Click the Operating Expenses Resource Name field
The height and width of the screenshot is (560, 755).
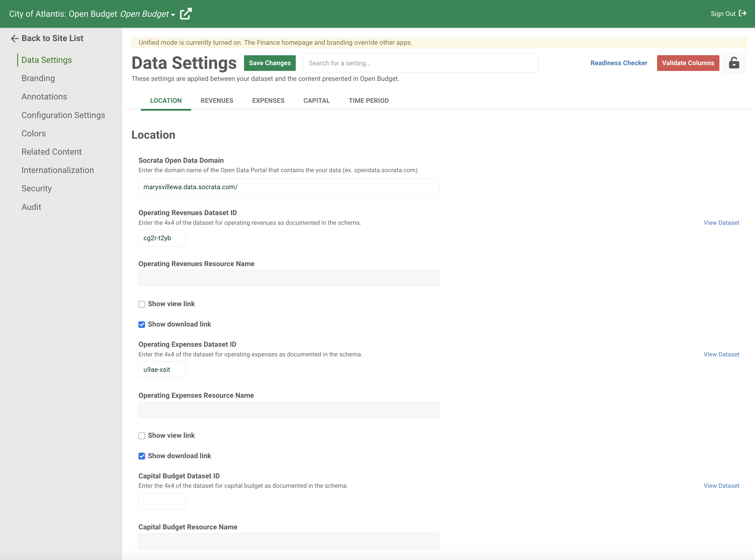click(288, 410)
